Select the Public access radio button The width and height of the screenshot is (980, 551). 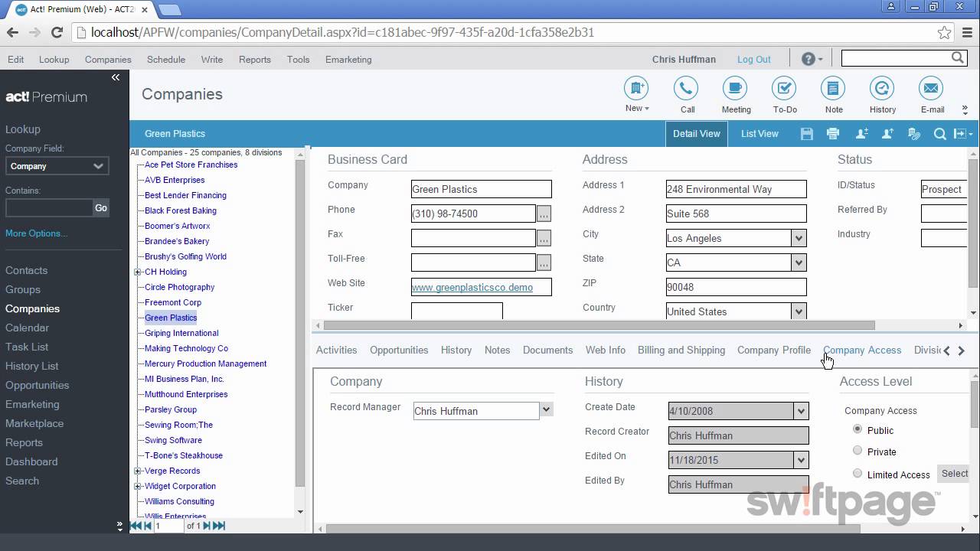click(857, 429)
